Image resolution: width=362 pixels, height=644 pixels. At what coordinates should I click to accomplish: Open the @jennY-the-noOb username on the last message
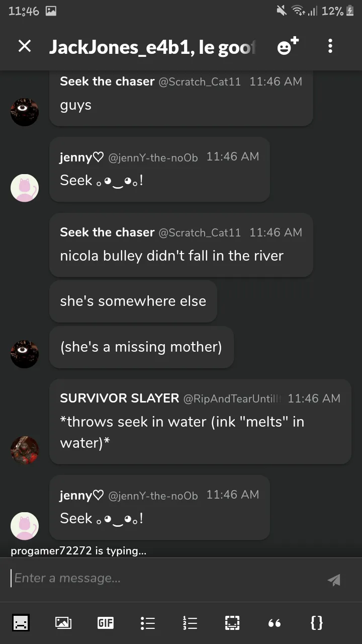click(x=153, y=496)
